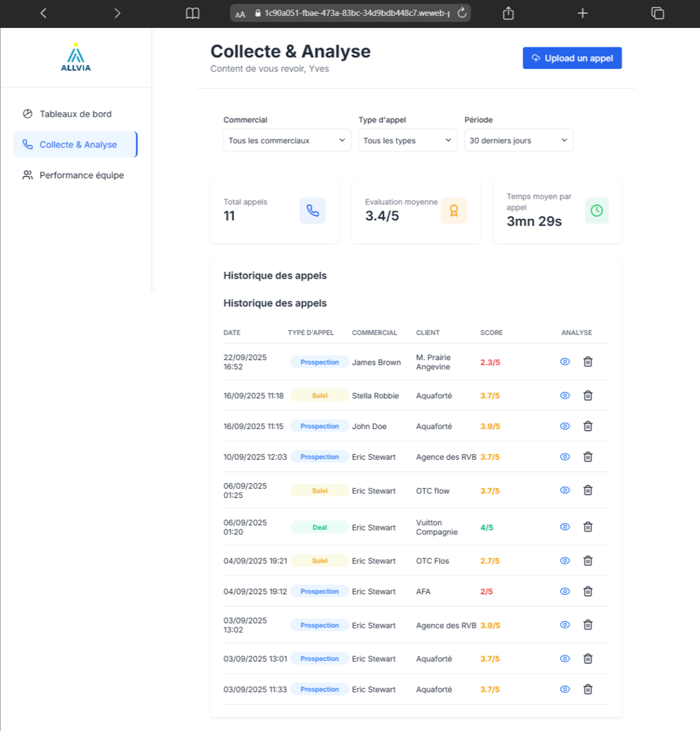Open eye icon for the OTC Flos call
700x731 pixels.
click(x=565, y=561)
